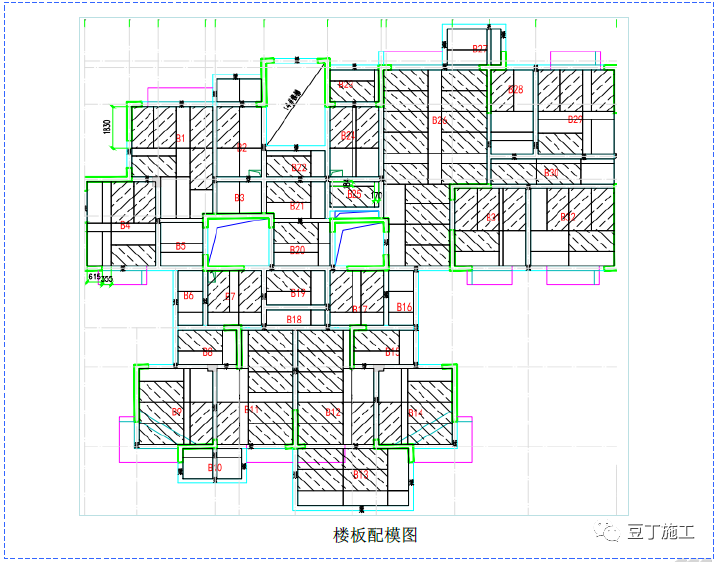The width and height of the screenshot is (717, 562).
Task: Click the B5 slab label
Action: pos(181,246)
